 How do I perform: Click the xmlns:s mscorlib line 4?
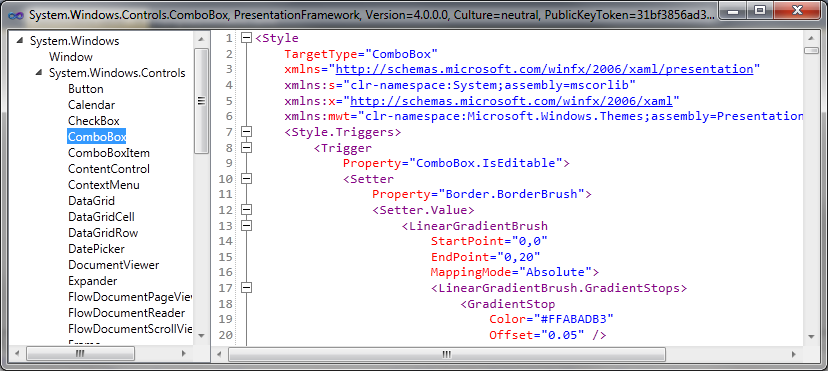coord(459,85)
